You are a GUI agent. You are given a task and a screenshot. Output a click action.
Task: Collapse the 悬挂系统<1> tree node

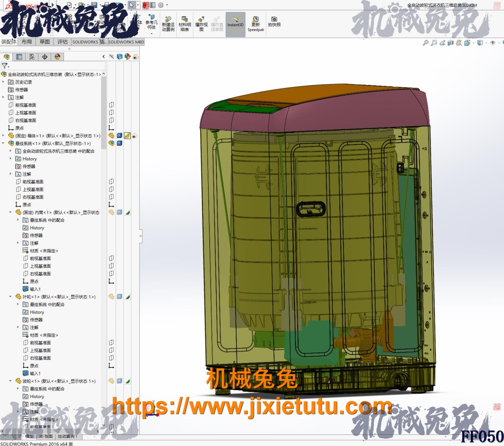click(x=3, y=143)
